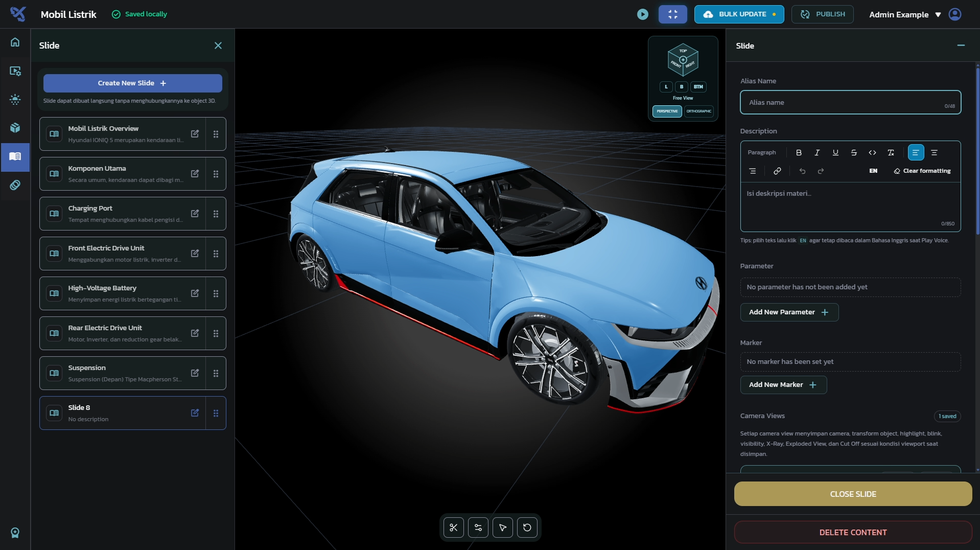Open the slide book icon in the sidebar

pos(15,156)
